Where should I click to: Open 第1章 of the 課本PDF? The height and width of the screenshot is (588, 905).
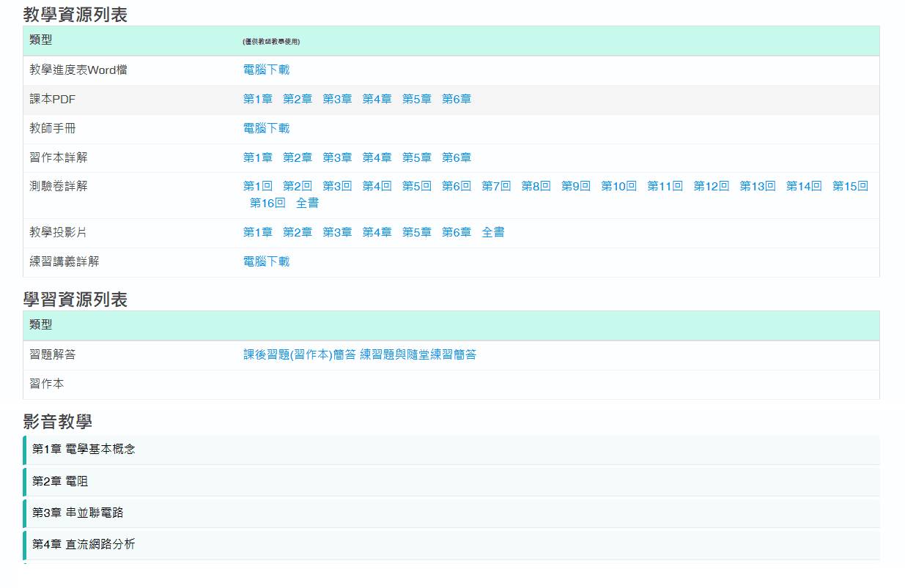258,99
